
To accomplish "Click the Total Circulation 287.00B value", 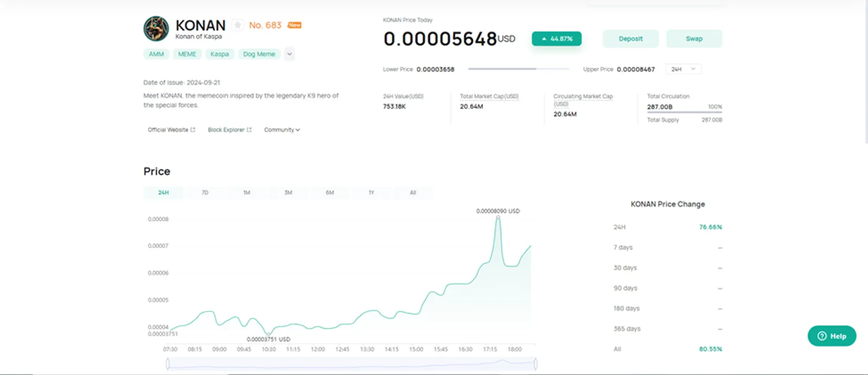I will point(660,107).
